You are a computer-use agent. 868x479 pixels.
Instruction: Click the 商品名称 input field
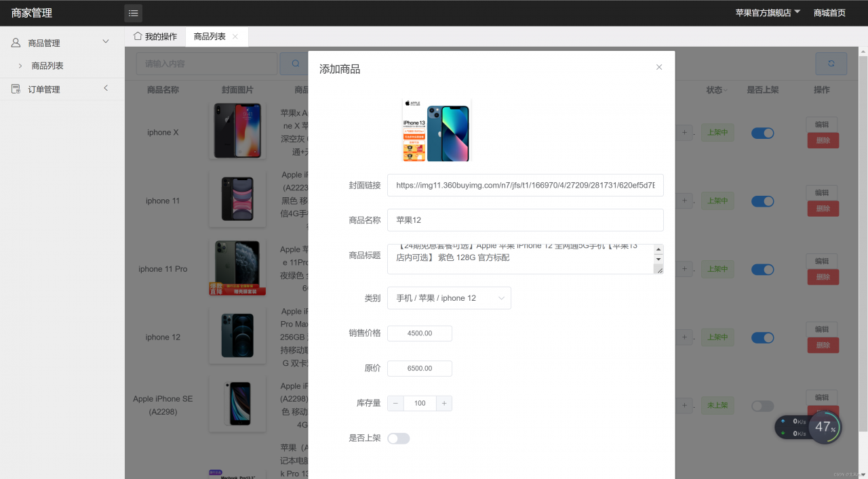pyautogui.click(x=526, y=220)
